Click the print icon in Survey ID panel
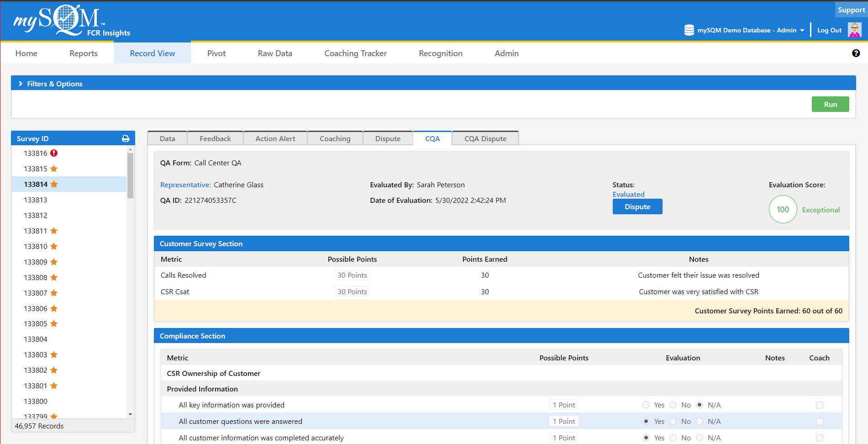868x444 pixels. (126, 138)
